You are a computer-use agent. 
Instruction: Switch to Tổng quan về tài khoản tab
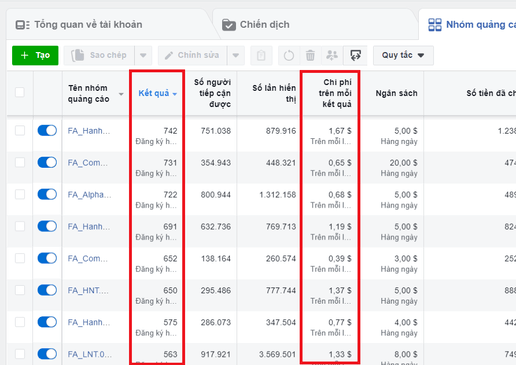coord(79,25)
